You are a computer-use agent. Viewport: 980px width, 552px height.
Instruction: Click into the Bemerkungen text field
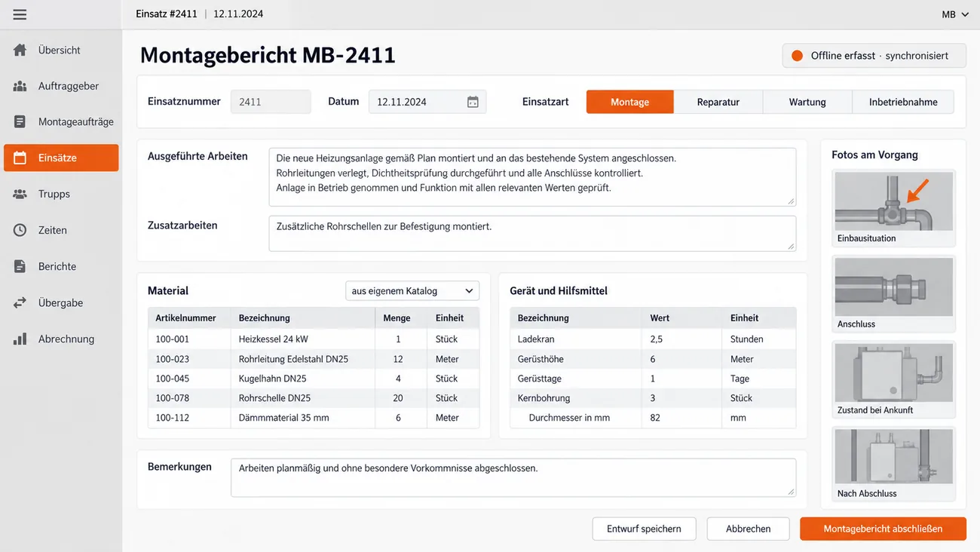(x=513, y=477)
